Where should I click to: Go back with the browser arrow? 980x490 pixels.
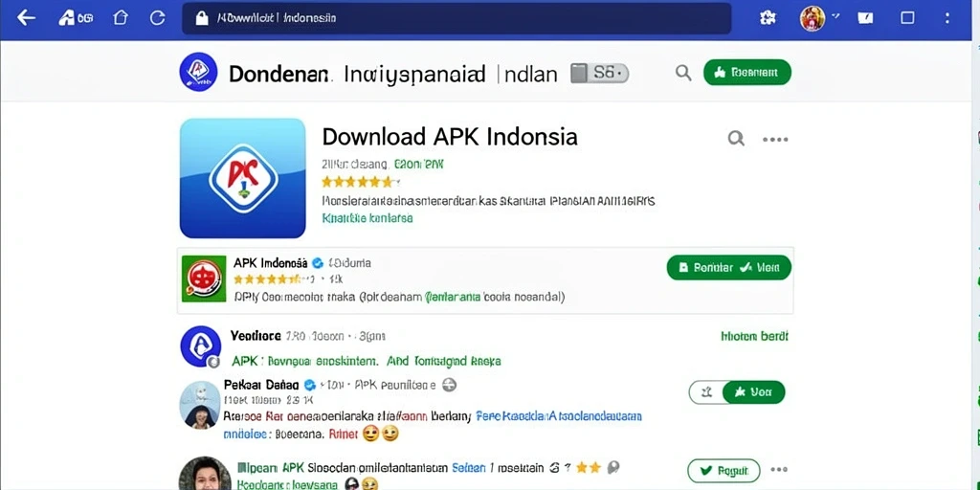tap(26, 17)
